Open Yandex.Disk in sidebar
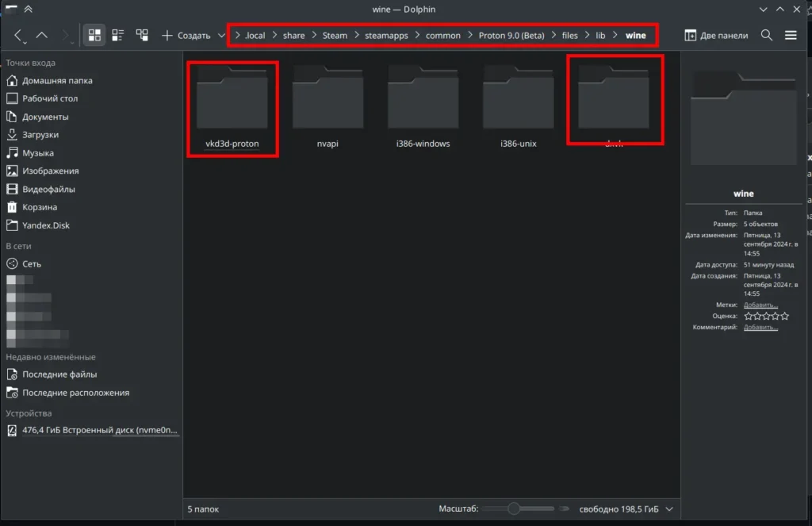The height and width of the screenshot is (526, 812). (92, 225)
